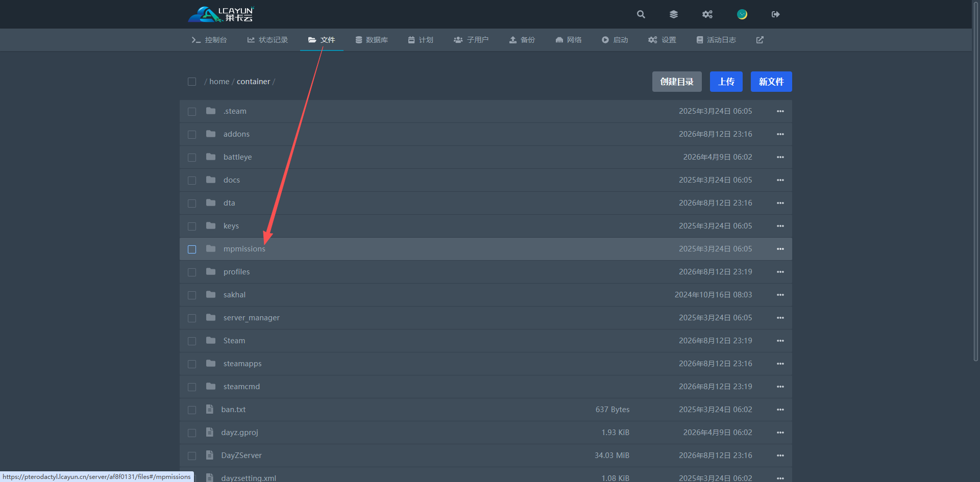The height and width of the screenshot is (482, 980).
Task: Open more options menu for server_manager
Action: tap(780, 318)
